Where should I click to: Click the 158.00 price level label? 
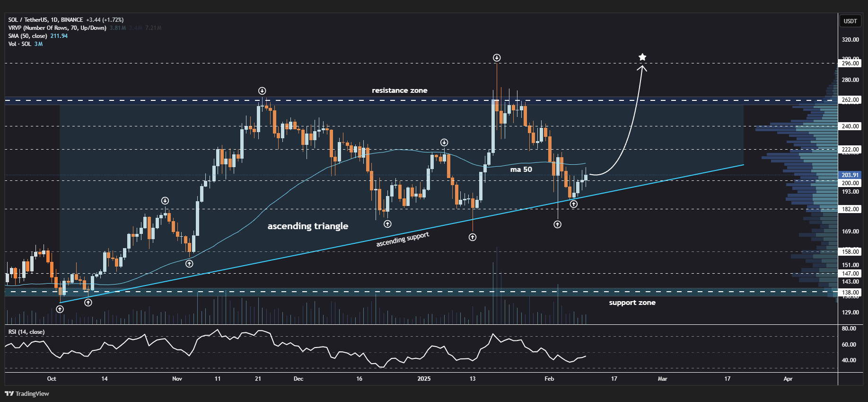click(x=850, y=252)
